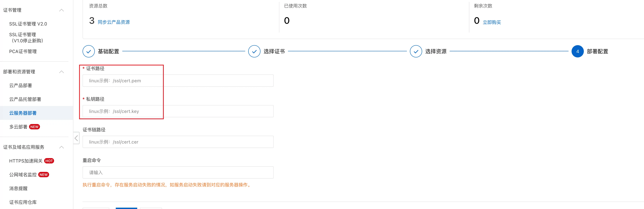Collapse the 部署和资源管理 section chevron
This screenshot has width=644, height=209.
[62, 72]
